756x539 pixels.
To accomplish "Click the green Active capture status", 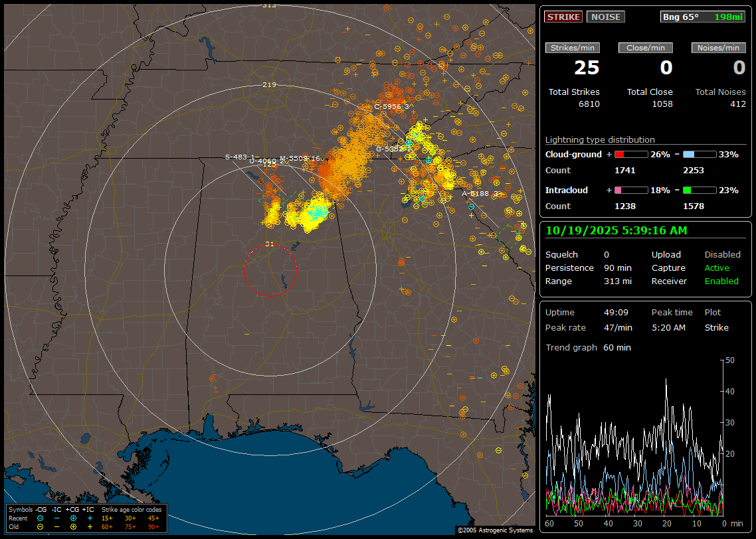I will click(717, 268).
